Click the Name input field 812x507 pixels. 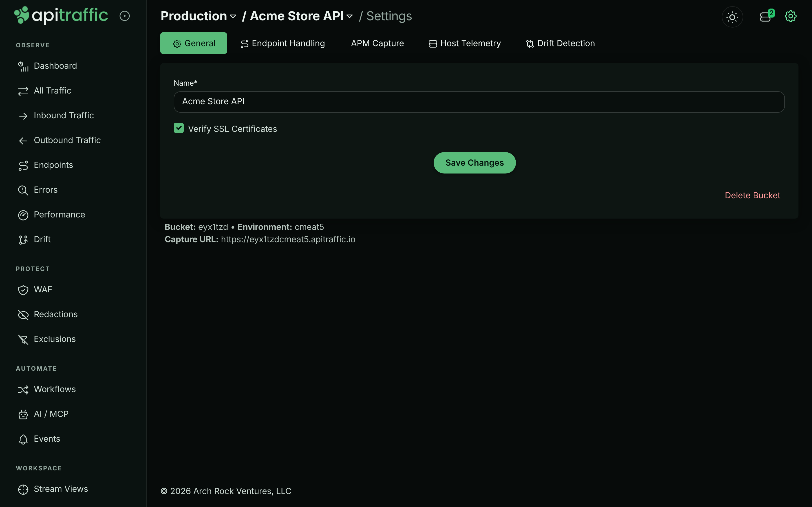[x=479, y=102]
